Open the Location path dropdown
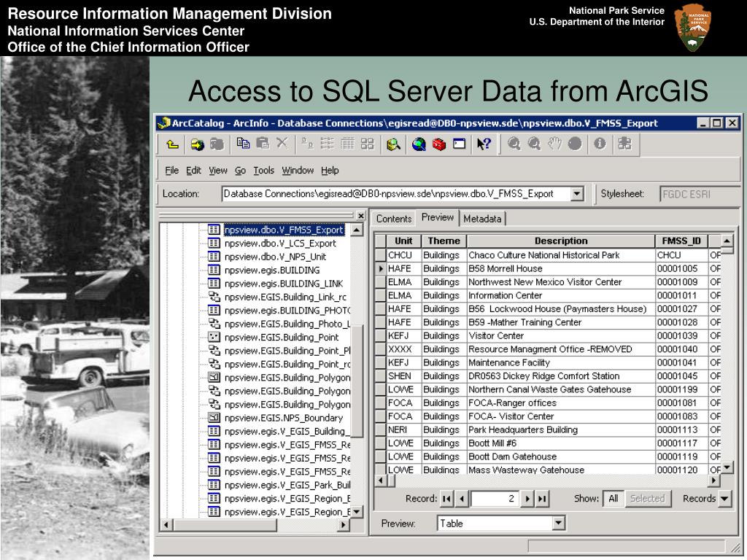This screenshot has width=747, height=560. [577, 194]
